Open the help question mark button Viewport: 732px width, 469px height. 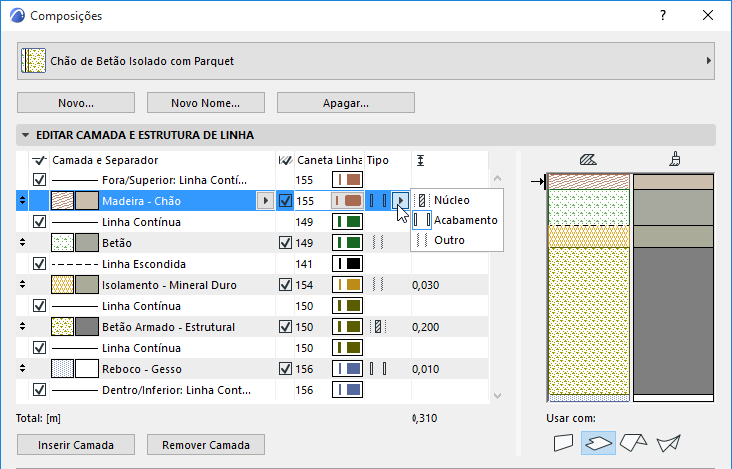663,15
